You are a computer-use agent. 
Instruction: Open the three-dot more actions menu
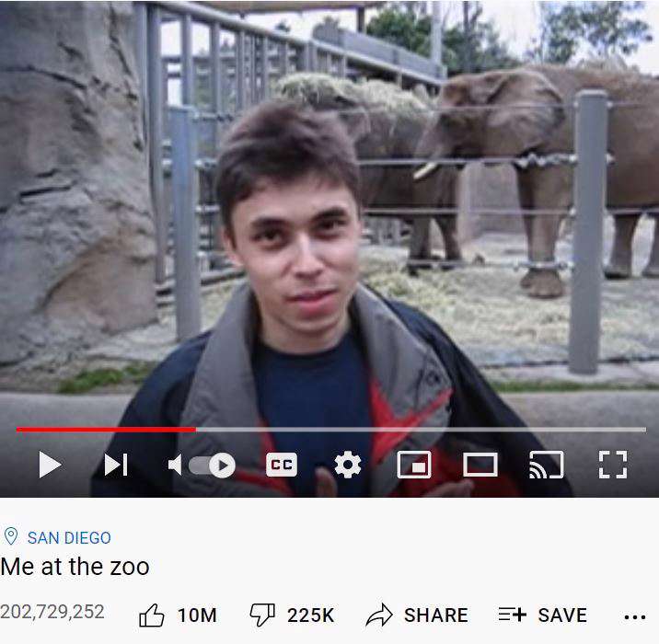tap(635, 617)
